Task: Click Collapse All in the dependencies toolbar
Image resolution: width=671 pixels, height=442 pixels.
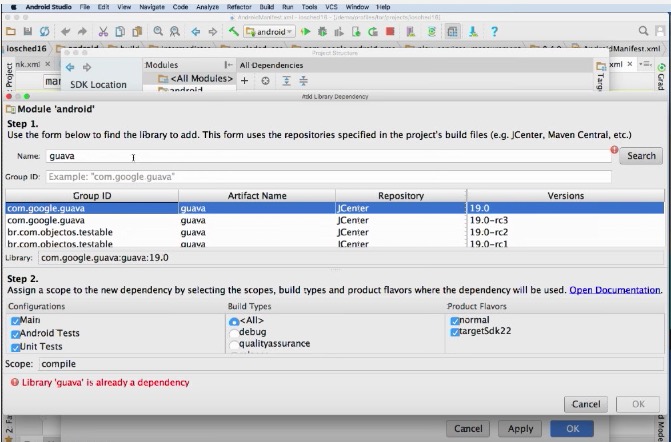Action: (x=303, y=80)
